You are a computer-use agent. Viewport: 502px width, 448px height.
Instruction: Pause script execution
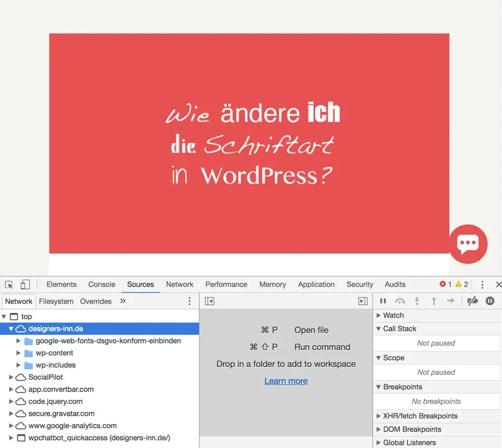click(383, 301)
